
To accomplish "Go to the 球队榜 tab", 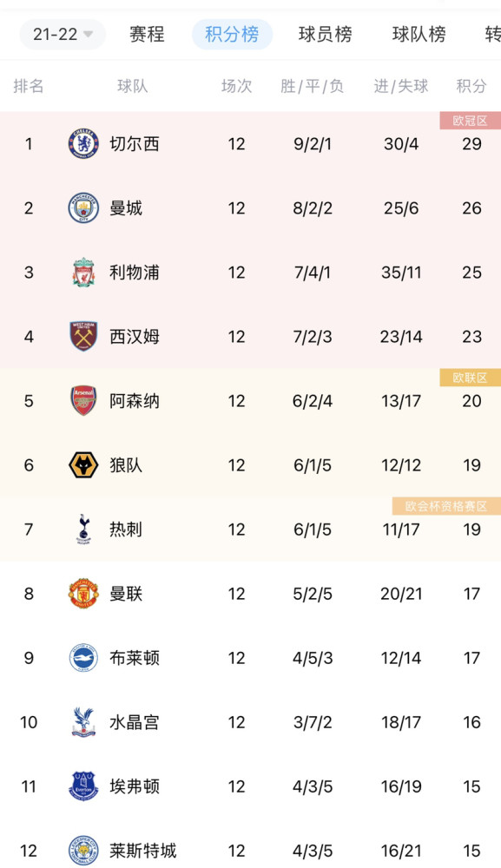I will coord(419,35).
